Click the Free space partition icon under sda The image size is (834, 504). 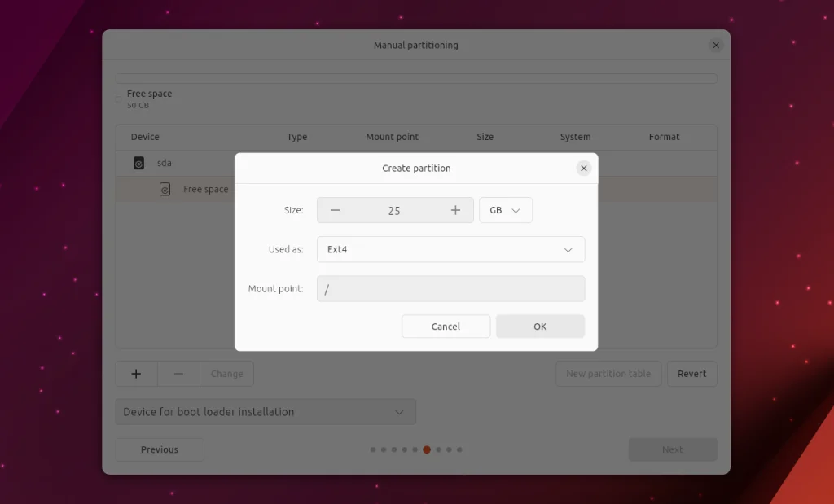point(165,189)
